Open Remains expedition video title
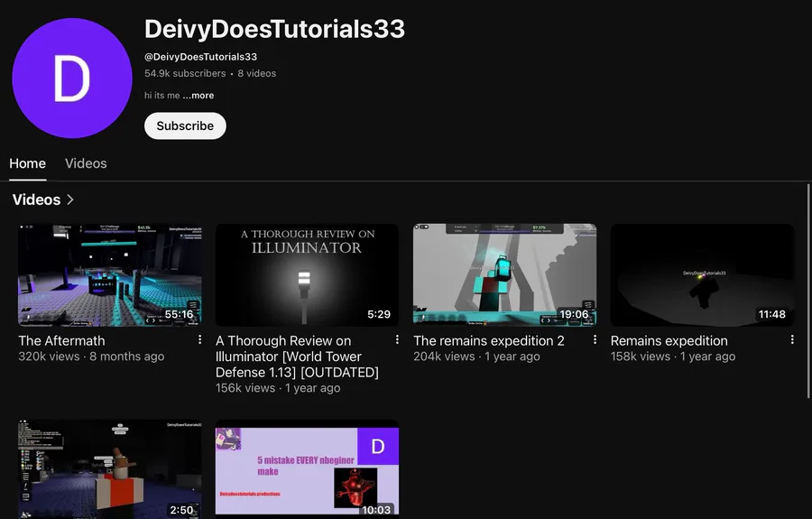This screenshot has width=812, height=519. (x=669, y=341)
